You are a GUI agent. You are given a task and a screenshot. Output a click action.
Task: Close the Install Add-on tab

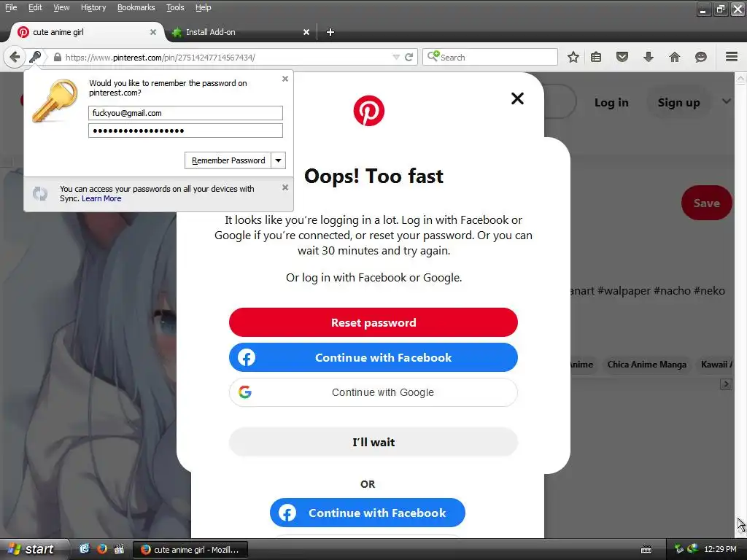point(306,32)
